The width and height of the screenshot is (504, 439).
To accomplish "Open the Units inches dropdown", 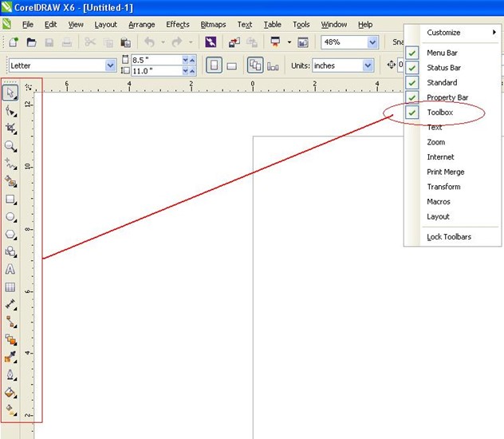I will coord(368,65).
